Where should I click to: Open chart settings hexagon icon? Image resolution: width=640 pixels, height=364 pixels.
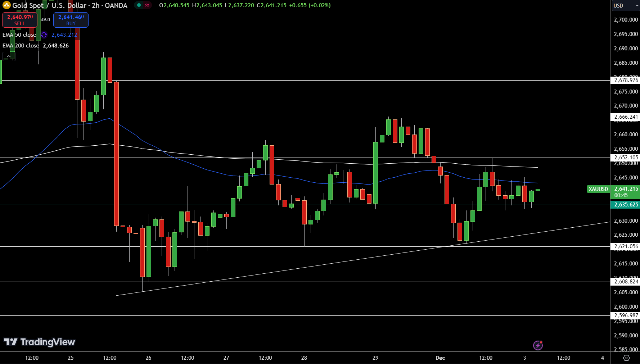coord(626,358)
